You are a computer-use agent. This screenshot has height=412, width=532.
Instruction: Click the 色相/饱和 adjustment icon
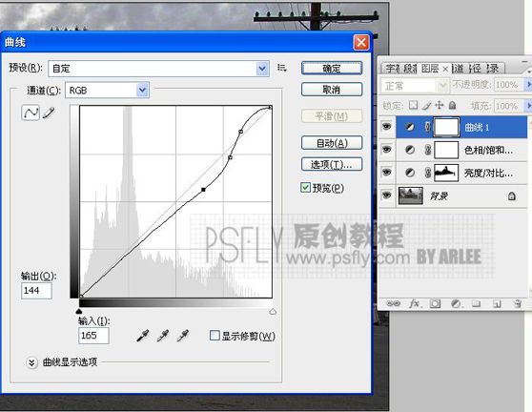coord(410,150)
